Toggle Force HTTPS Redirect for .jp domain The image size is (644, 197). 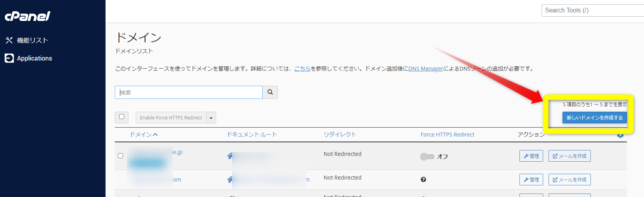tap(427, 157)
